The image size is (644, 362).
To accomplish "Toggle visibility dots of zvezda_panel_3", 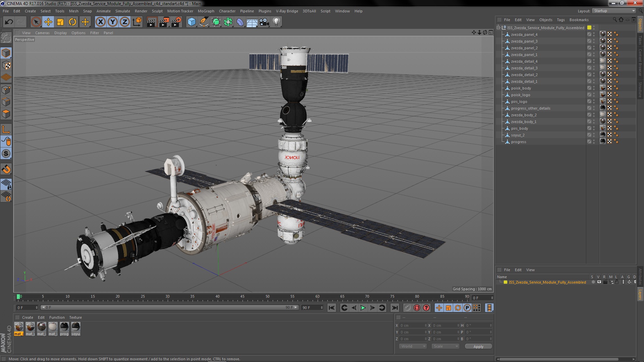I will click(x=594, y=41).
